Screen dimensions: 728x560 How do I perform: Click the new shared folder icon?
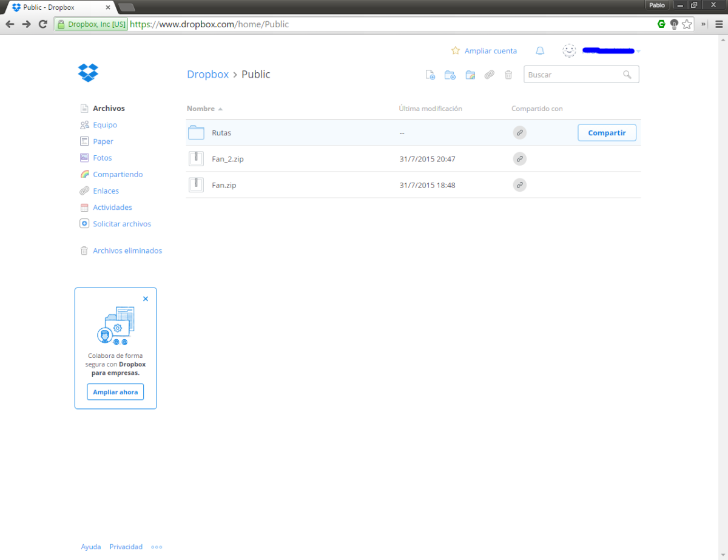coord(470,75)
